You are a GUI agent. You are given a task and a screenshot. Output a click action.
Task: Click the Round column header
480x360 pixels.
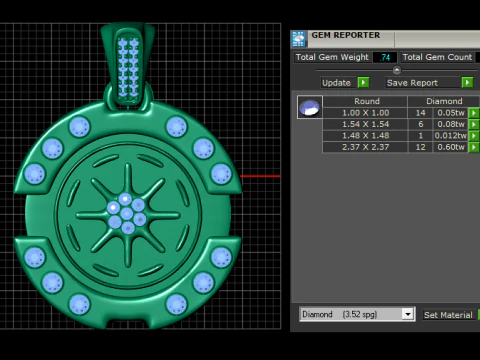[366, 101]
